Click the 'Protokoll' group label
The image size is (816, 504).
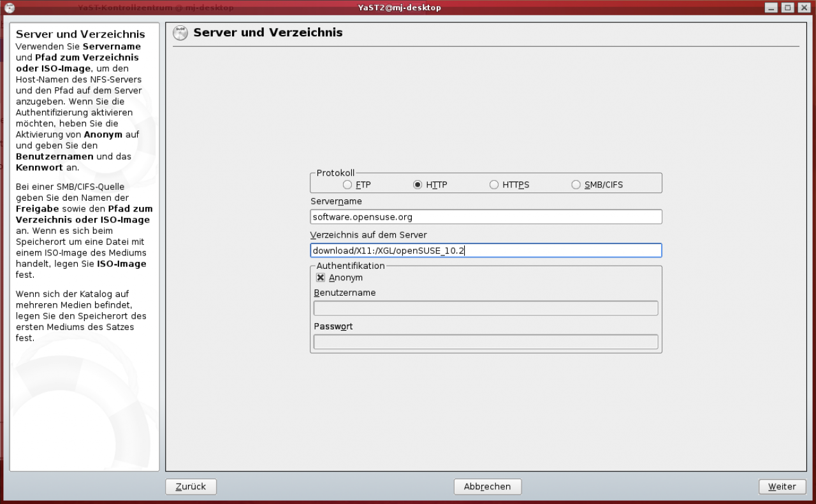point(335,173)
